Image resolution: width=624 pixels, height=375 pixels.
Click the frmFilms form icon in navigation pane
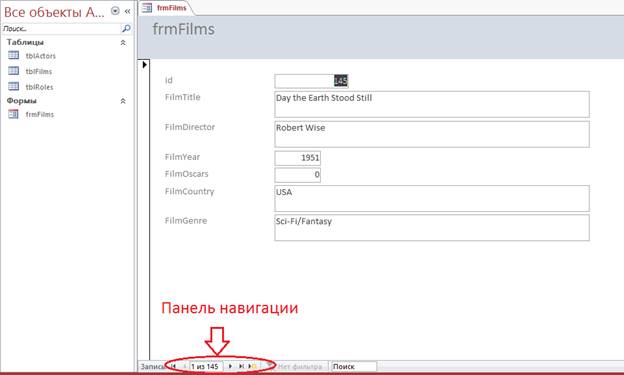coord(14,114)
